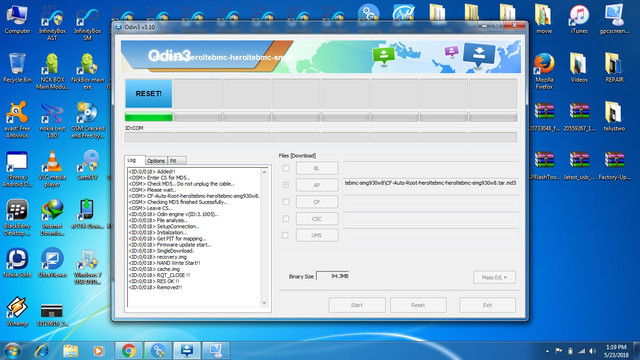Viewport: 640px width, 360px height.
Task: Click the log scrollbar down arrow
Action: 264,303
